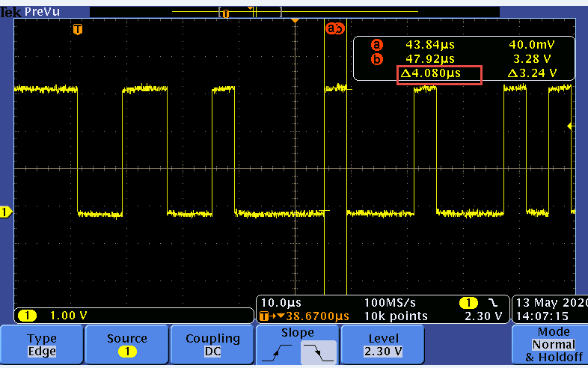Click the cursor a-b label marker
588x368 pixels.
tap(334, 28)
